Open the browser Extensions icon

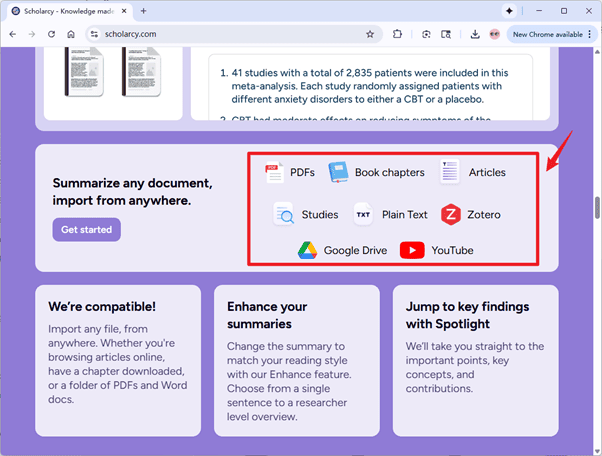click(398, 34)
